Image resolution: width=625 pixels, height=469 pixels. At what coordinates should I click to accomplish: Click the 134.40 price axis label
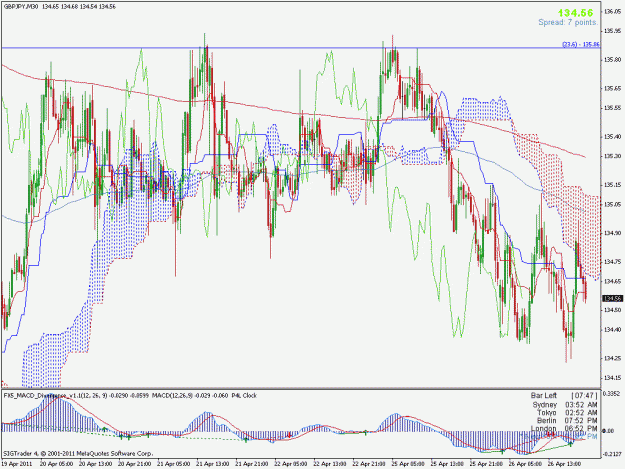coord(613,330)
